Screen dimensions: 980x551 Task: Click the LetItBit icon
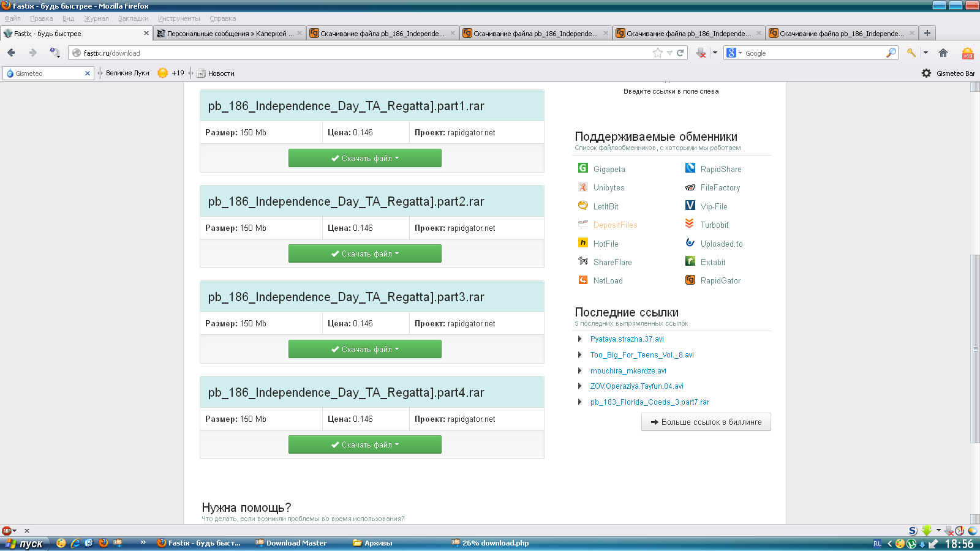coord(583,205)
